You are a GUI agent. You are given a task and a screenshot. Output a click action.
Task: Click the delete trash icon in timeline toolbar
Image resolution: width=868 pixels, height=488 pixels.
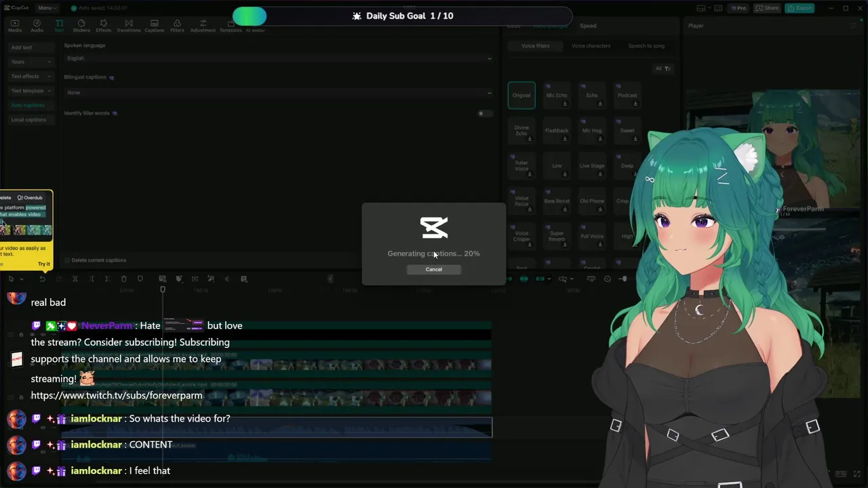[x=123, y=279]
